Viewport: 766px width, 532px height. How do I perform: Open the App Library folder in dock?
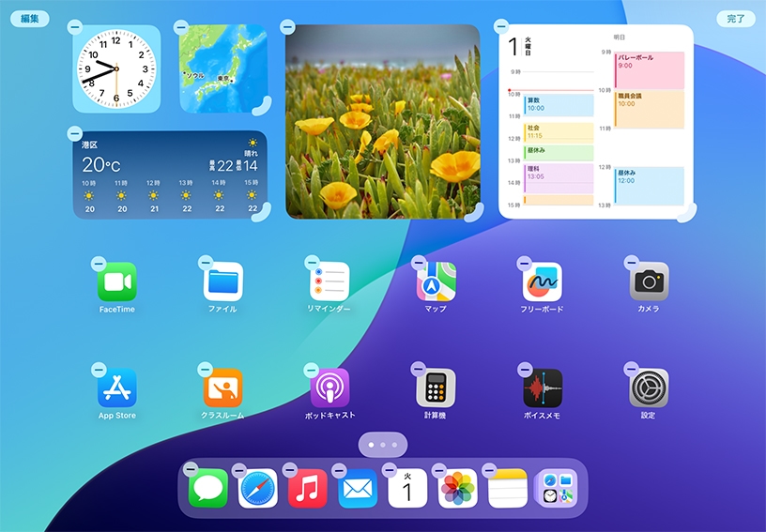point(557,488)
